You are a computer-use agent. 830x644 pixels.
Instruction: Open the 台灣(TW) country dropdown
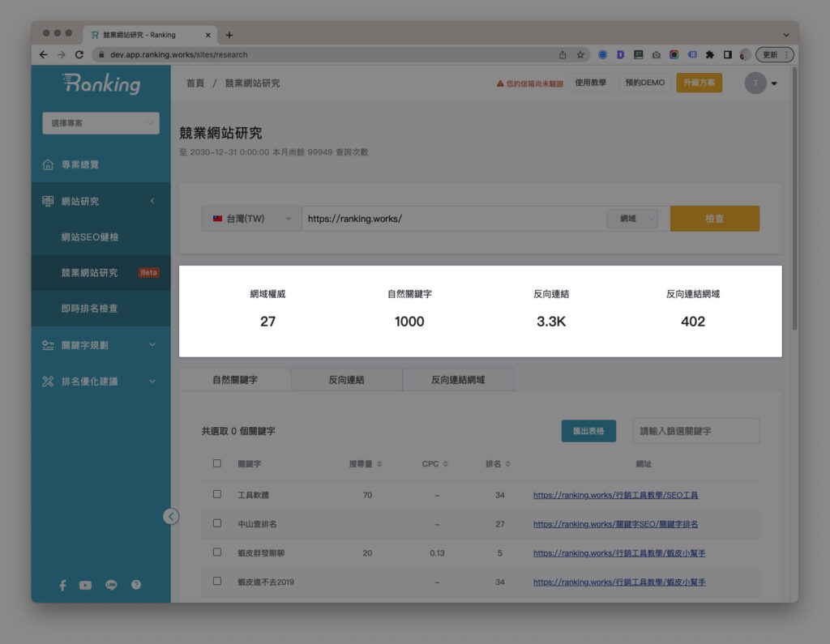point(251,219)
